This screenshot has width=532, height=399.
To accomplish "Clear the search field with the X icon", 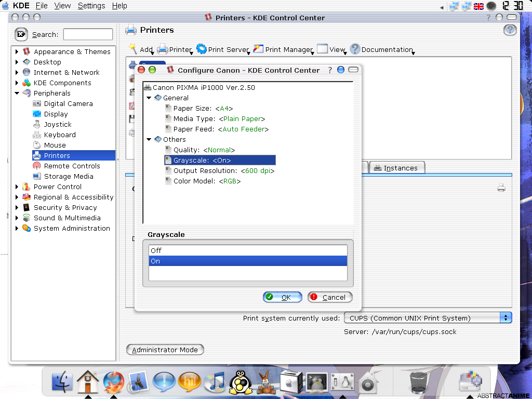I will (x=21, y=34).
